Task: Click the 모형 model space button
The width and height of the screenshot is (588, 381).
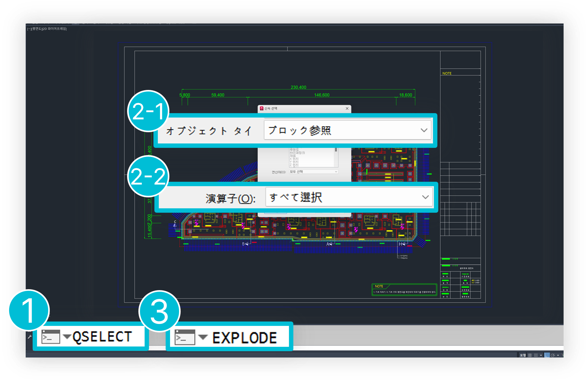Action: [523, 355]
